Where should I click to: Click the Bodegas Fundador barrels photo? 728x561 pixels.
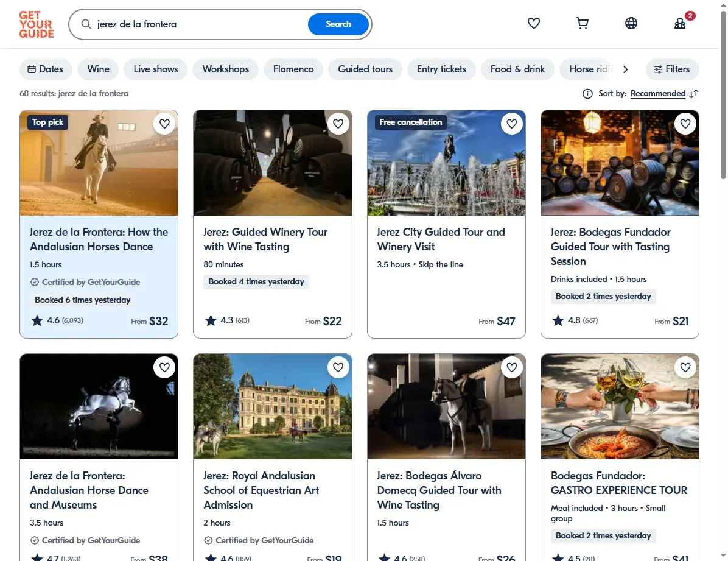[620, 163]
